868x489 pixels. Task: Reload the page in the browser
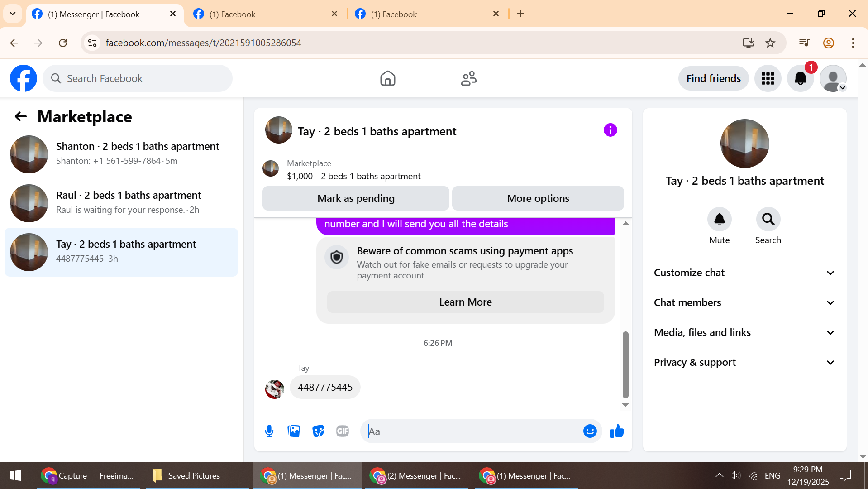click(x=63, y=43)
